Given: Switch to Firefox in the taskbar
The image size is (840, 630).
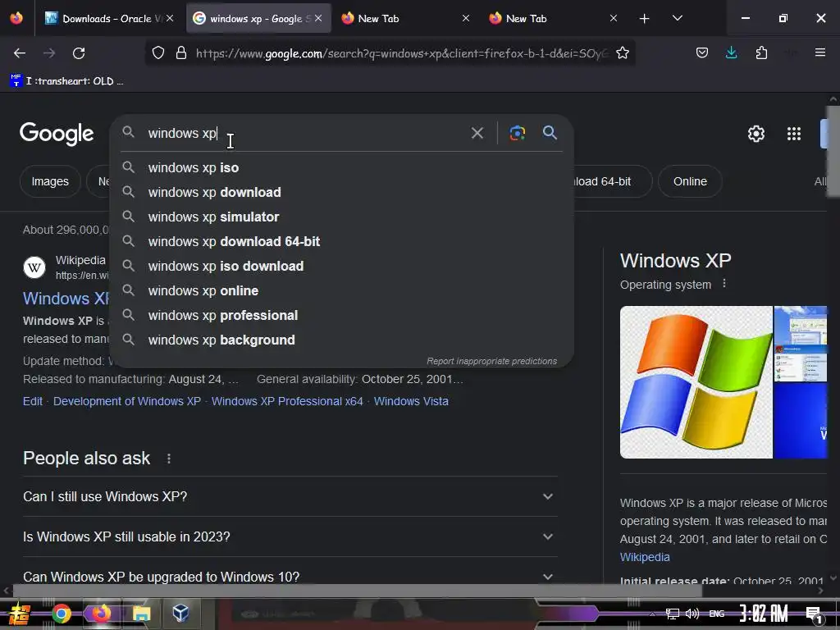Looking at the screenshot, I should 101,614.
